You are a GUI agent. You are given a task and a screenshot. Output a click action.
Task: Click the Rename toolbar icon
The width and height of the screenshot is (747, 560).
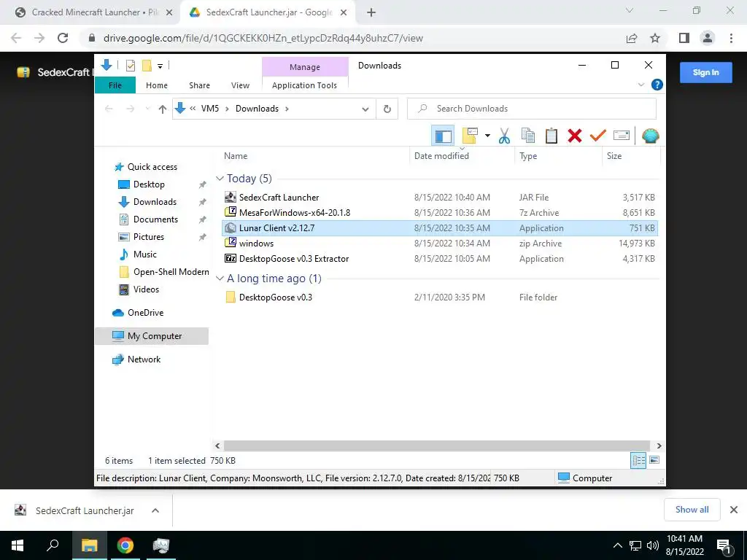(622, 136)
